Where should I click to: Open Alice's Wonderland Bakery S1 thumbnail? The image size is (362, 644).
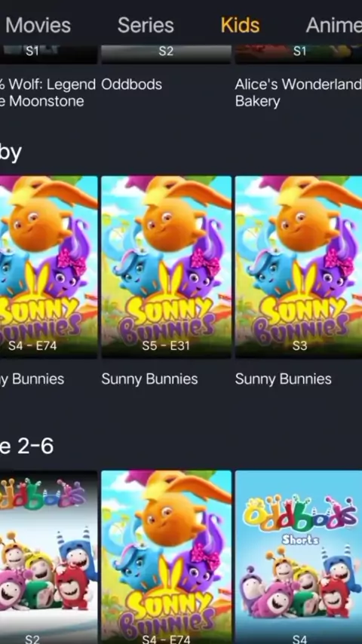tap(299, 54)
